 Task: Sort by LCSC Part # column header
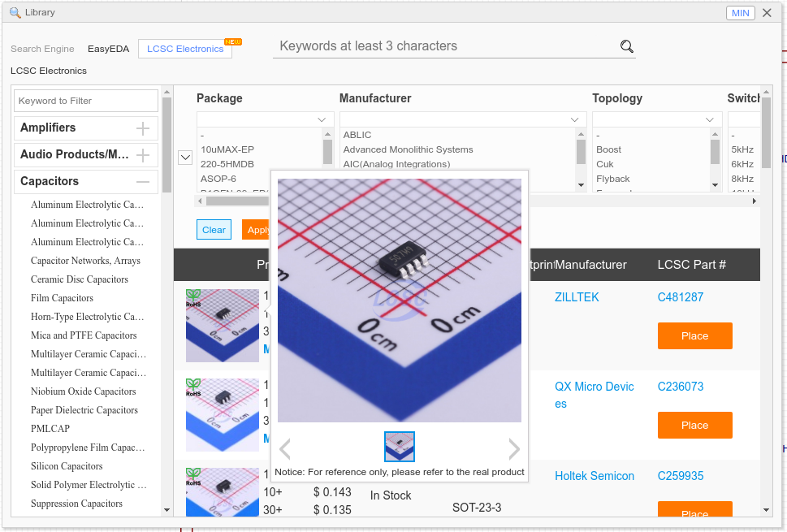coord(692,265)
